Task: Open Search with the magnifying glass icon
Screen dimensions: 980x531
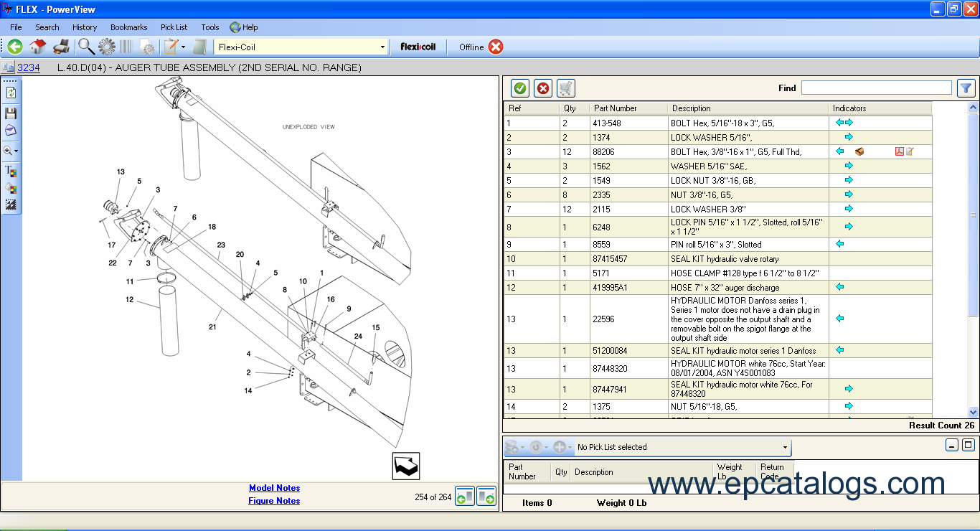Action: click(x=86, y=47)
